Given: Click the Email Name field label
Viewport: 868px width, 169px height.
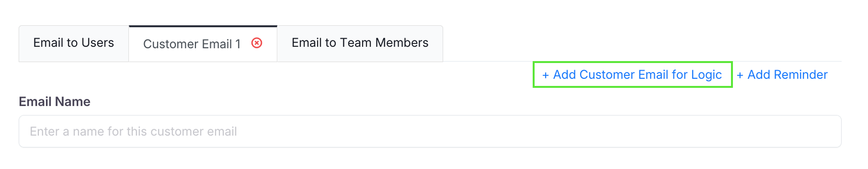Looking at the screenshot, I should coord(55,102).
